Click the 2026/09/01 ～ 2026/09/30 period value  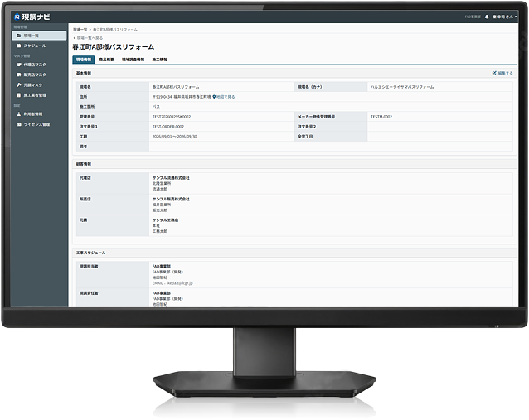tap(174, 137)
